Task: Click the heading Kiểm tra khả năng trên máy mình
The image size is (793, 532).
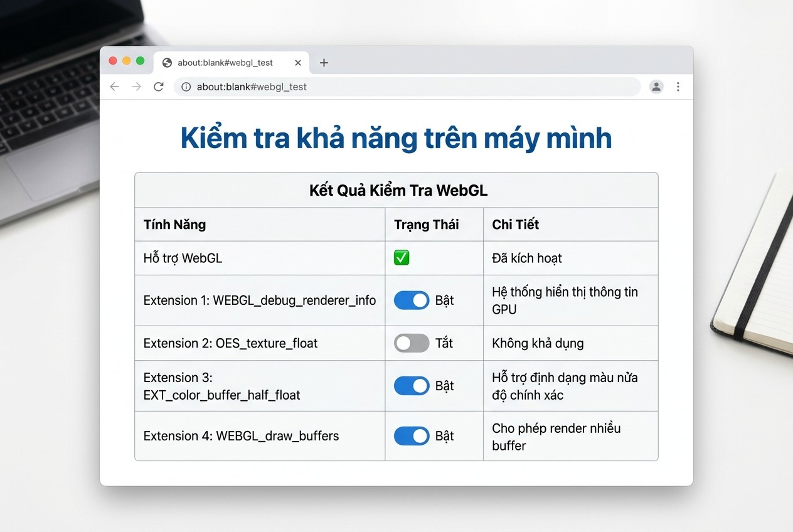Action: (x=396, y=139)
